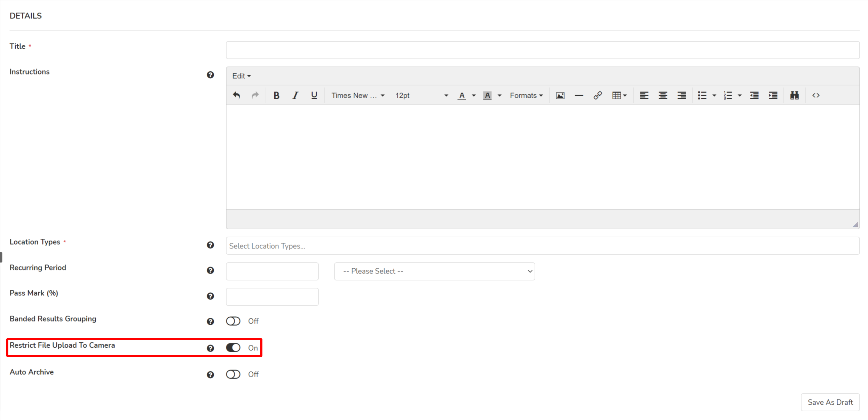This screenshot has width=868, height=420.
Task: Enable the Auto Archive toggle
Action: [x=233, y=374]
